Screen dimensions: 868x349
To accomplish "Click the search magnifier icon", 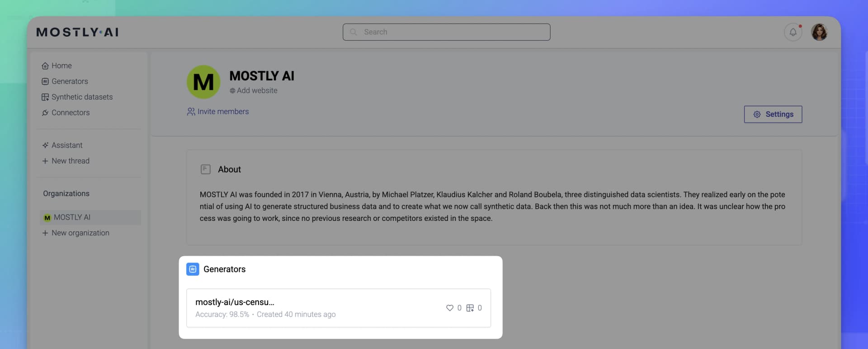I will click(354, 32).
